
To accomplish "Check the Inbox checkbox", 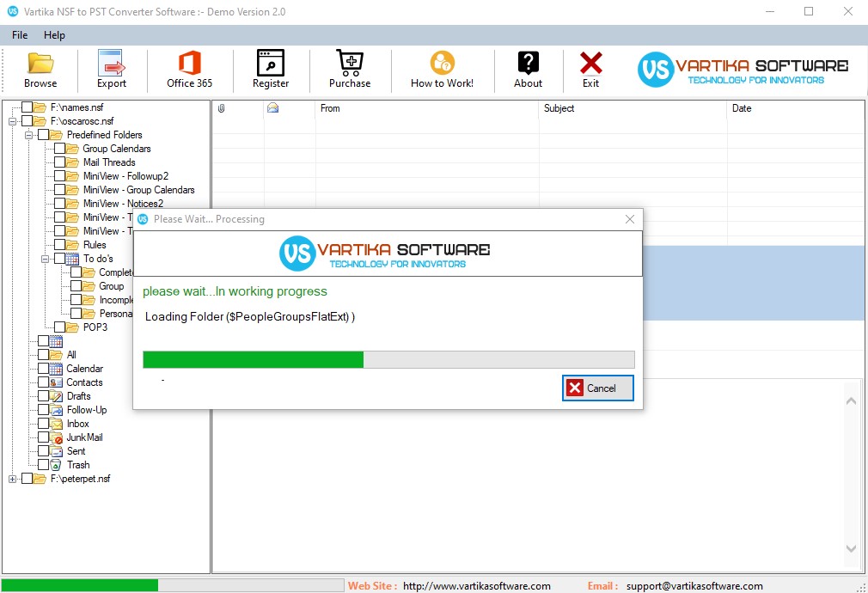I will [43, 425].
